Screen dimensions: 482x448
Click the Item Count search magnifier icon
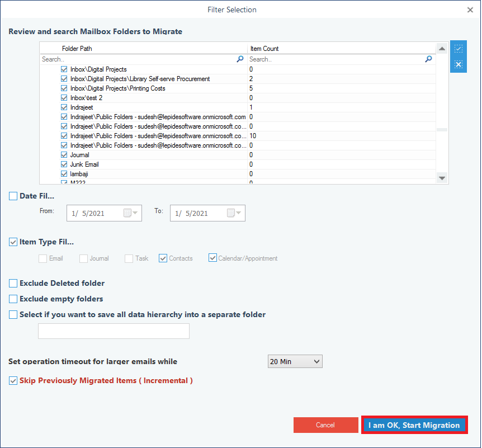tap(428, 59)
